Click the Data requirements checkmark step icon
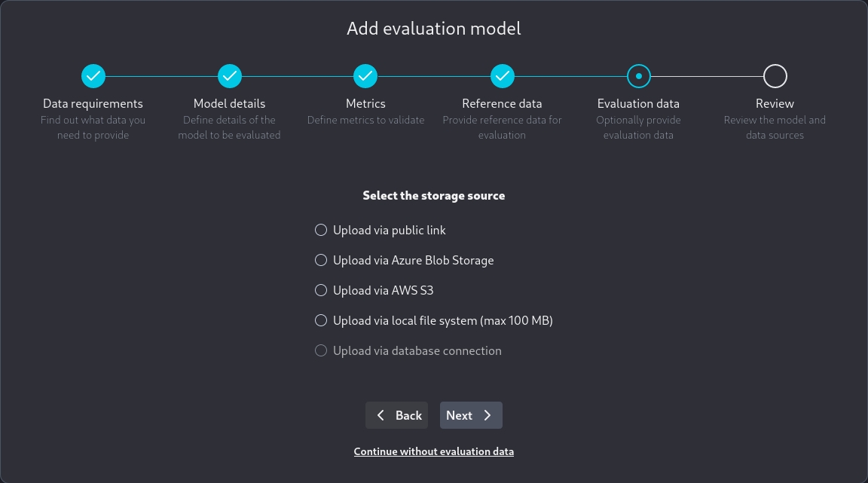The width and height of the screenshot is (868, 483). tap(93, 76)
